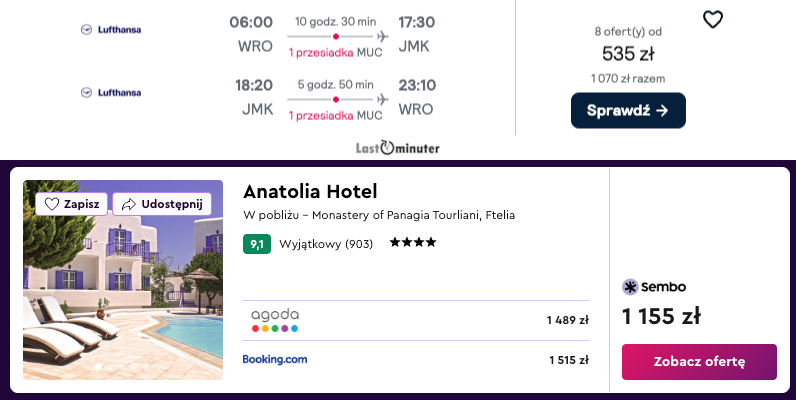Select the agoda price offer row

[x=416, y=320]
